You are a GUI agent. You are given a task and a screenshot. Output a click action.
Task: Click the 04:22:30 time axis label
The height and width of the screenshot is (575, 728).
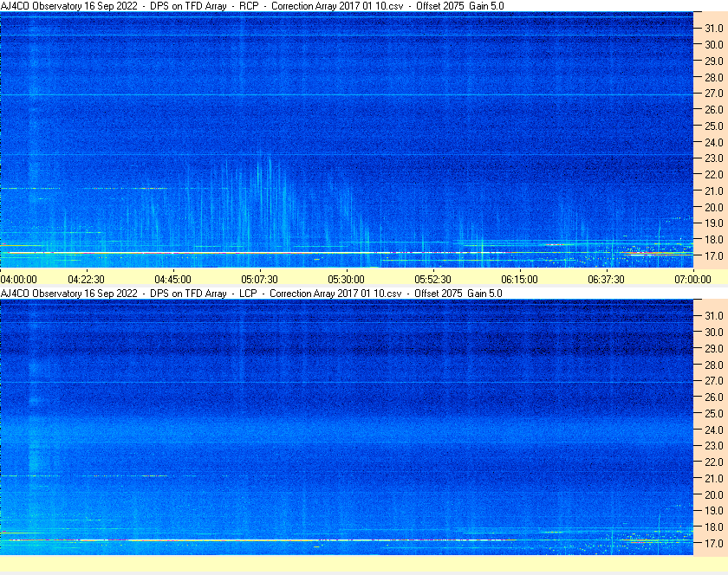point(87,280)
